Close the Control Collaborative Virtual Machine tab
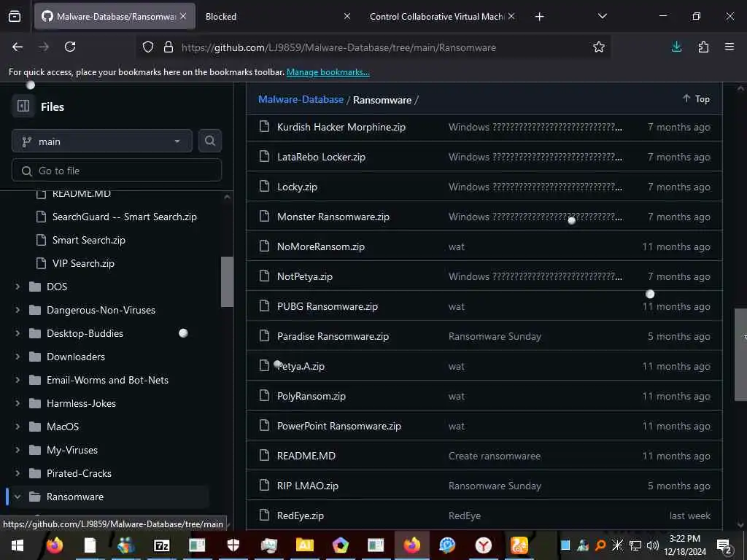 [511, 16]
